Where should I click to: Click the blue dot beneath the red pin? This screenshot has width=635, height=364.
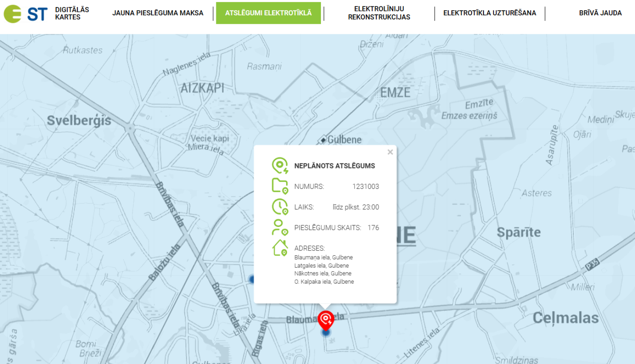(x=326, y=333)
